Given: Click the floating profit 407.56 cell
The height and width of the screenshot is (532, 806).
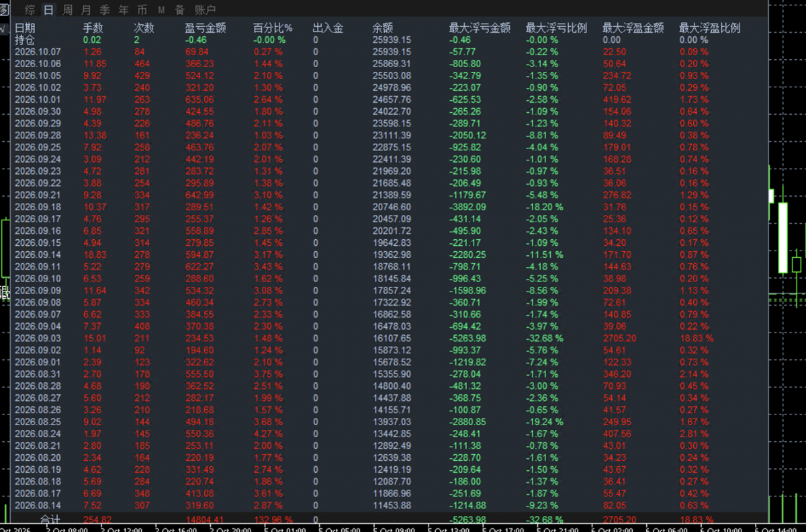Looking at the screenshot, I should [x=617, y=433].
